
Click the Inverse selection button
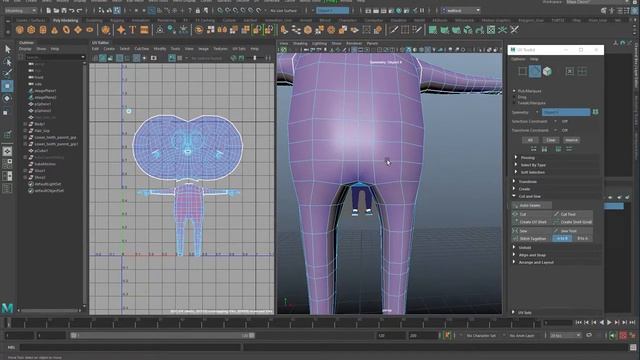coord(571,140)
